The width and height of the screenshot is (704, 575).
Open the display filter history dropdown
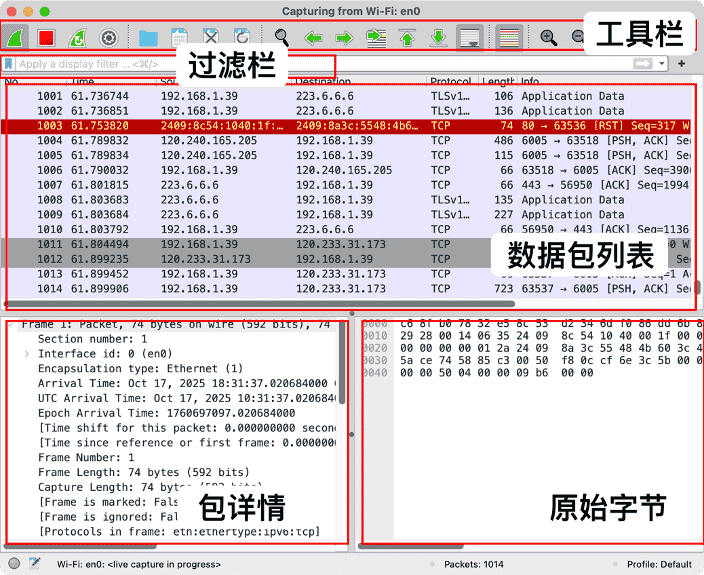tap(663, 64)
